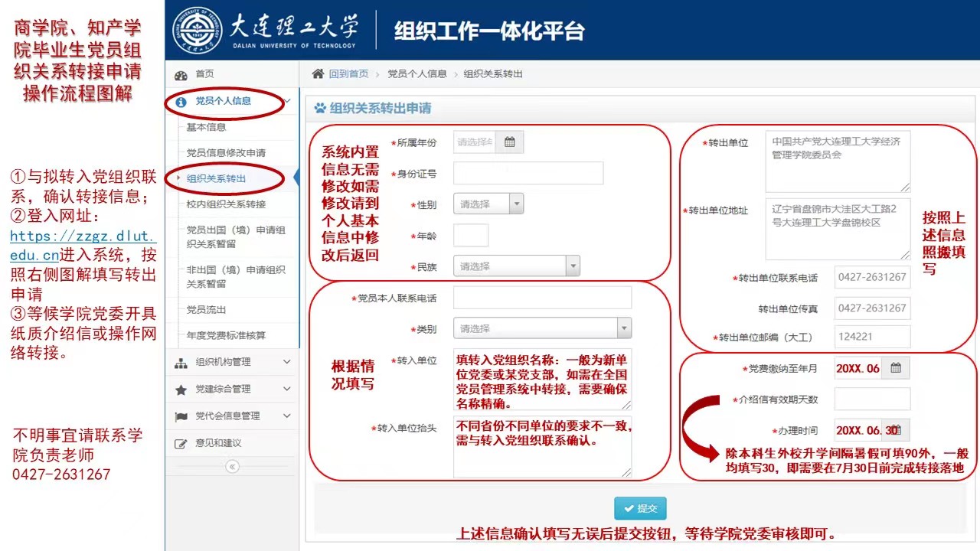This screenshot has height=551, width=980.
Task: Select 基本信息 in the sidebar
Action: (x=207, y=127)
